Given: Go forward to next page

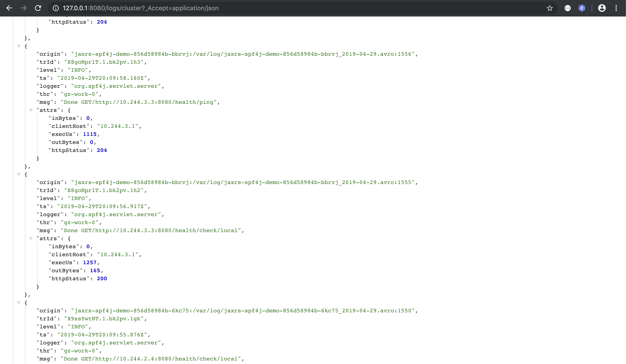Looking at the screenshot, I should click(24, 8).
